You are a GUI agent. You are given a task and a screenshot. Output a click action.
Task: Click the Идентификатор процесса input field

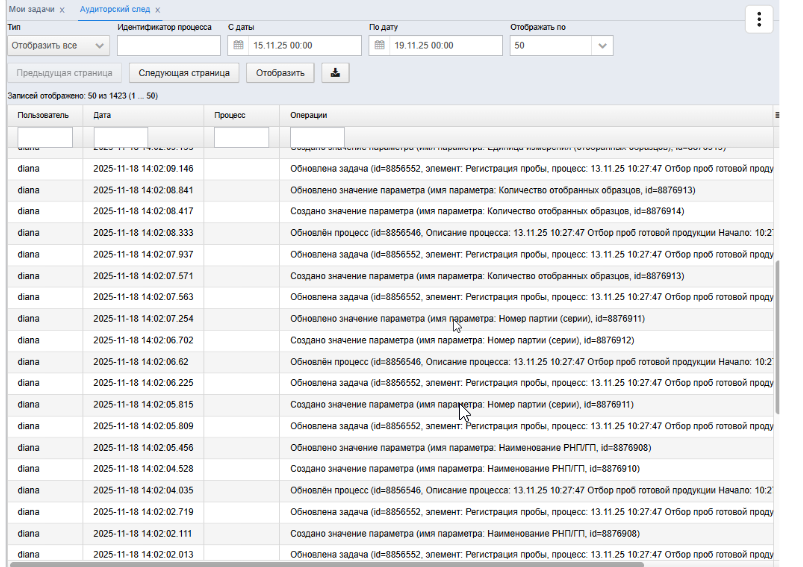point(168,45)
